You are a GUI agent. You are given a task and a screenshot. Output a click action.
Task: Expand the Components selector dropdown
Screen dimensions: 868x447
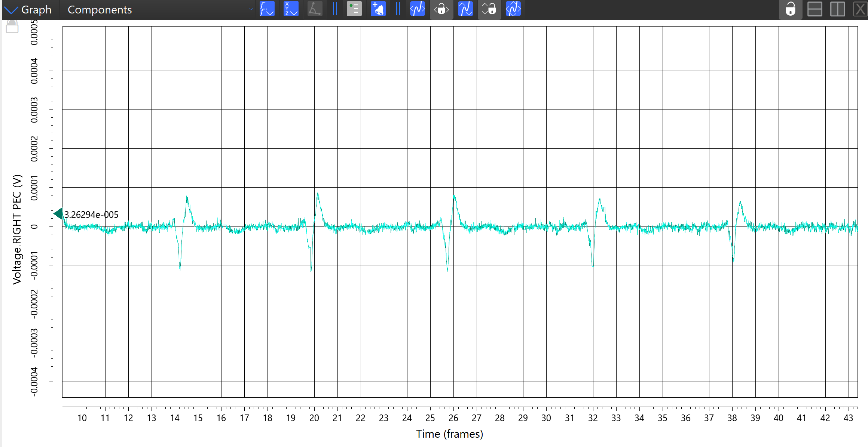click(100, 10)
